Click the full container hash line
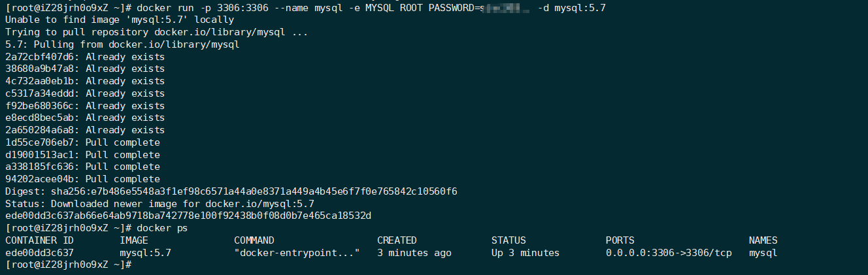The height and width of the screenshot is (275, 868). click(188, 216)
